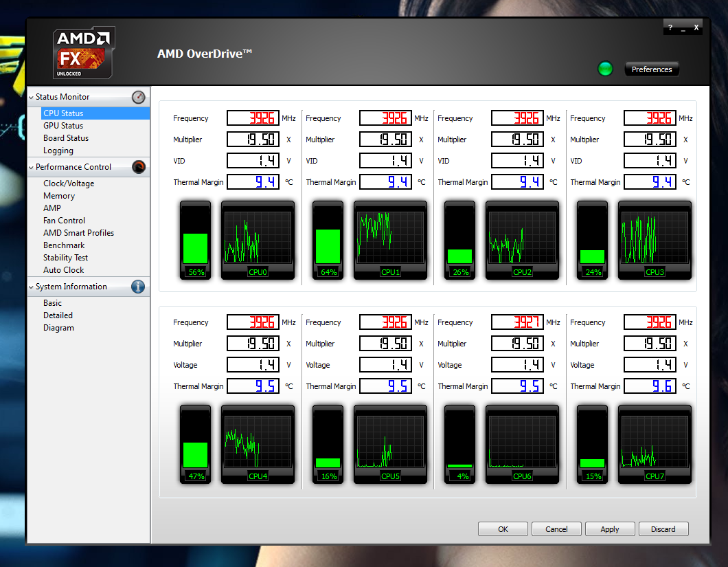This screenshot has height=567, width=728.
Task: Open Fan Control page
Action: (x=64, y=221)
